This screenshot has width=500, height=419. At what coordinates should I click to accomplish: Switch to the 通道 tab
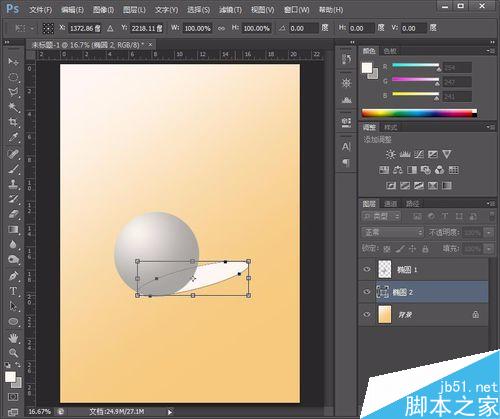pyautogui.click(x=390, y=203)
